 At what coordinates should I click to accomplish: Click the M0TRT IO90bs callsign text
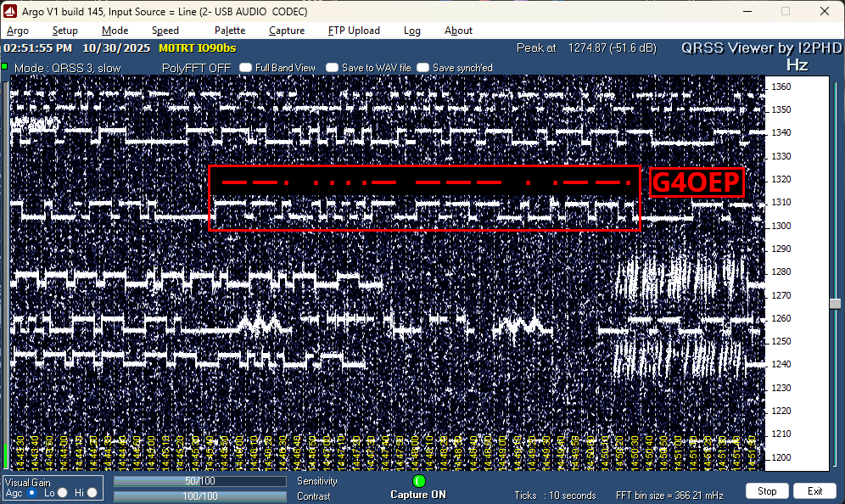pos(197,48)
